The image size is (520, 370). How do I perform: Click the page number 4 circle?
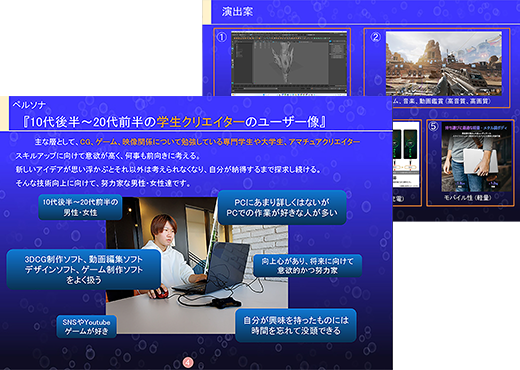(188, 362)
